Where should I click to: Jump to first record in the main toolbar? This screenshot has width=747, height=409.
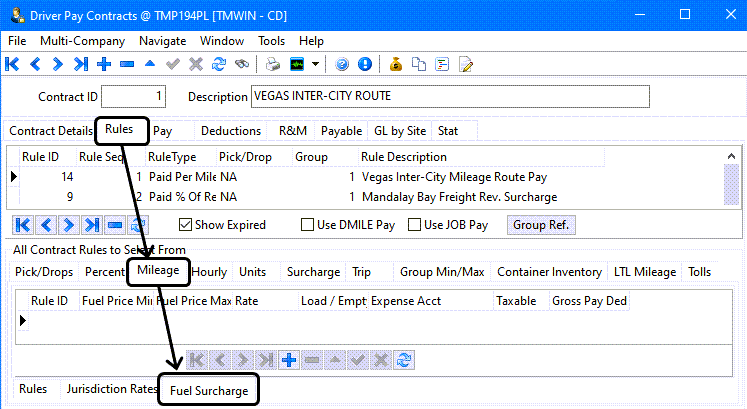(13, 64)
